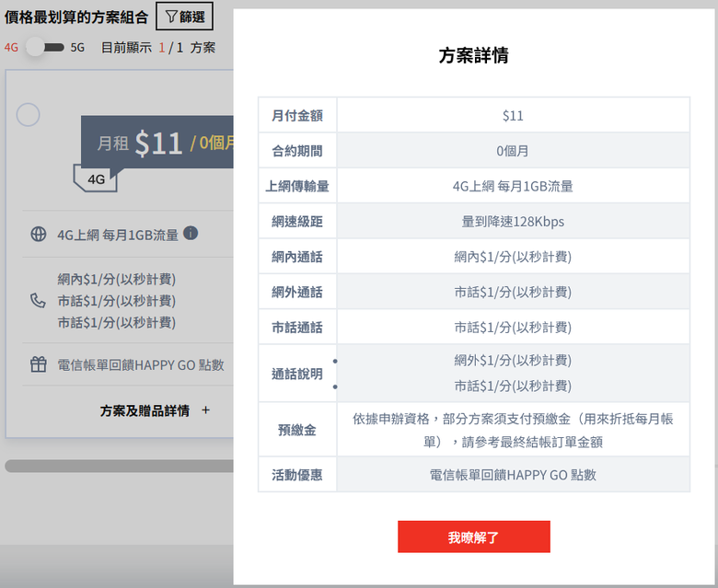Screen dimensions: 718x588
Task: Click the 預繳金 row header
Action: (x=297, y=430)
